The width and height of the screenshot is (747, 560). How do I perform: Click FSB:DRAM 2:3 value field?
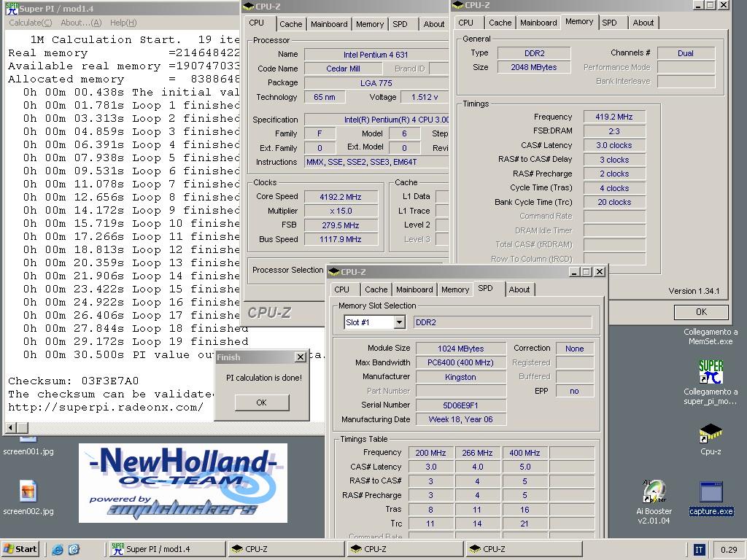(x=614, y=131)
